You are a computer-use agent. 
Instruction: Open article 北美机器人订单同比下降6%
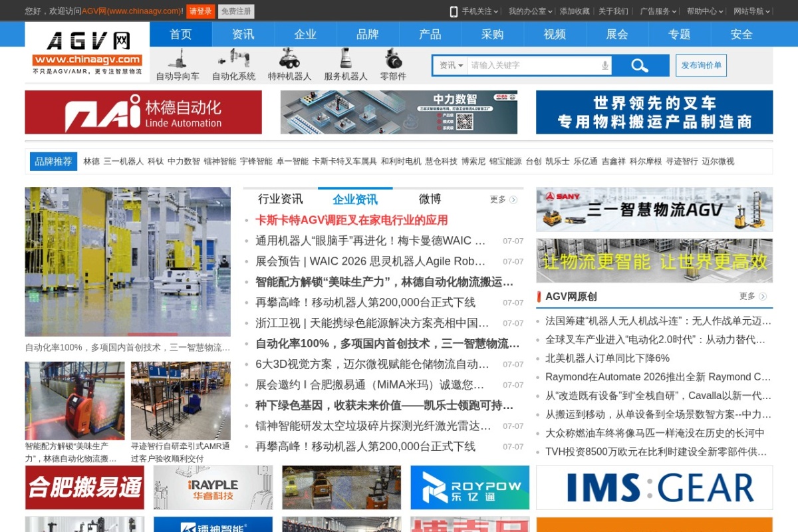(607, 358)
